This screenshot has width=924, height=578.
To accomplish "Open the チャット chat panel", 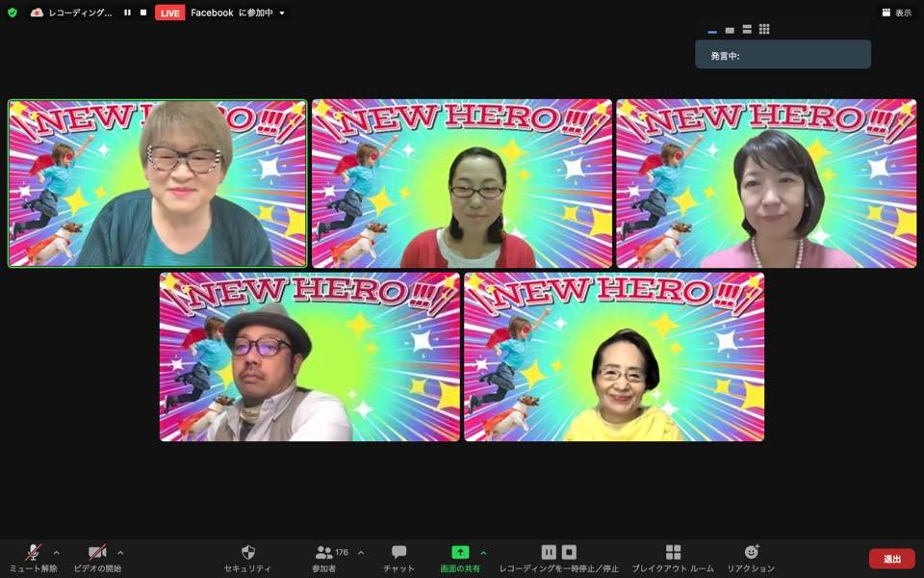I will point(398,559).
